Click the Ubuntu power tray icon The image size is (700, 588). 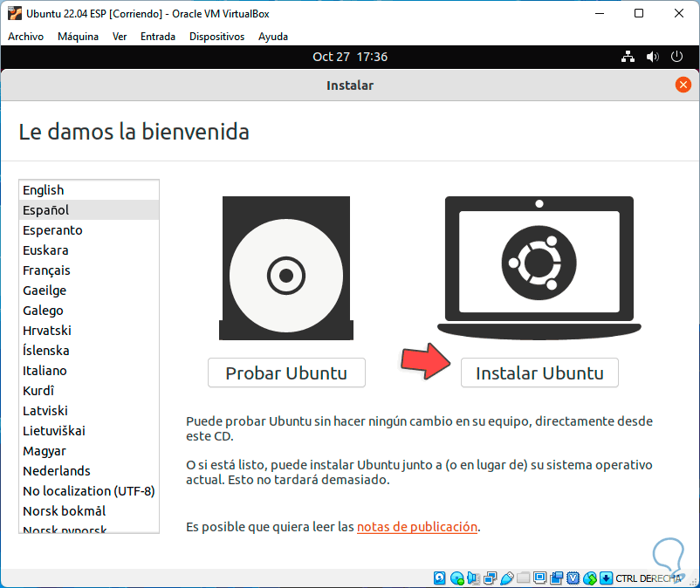(676, 57)
